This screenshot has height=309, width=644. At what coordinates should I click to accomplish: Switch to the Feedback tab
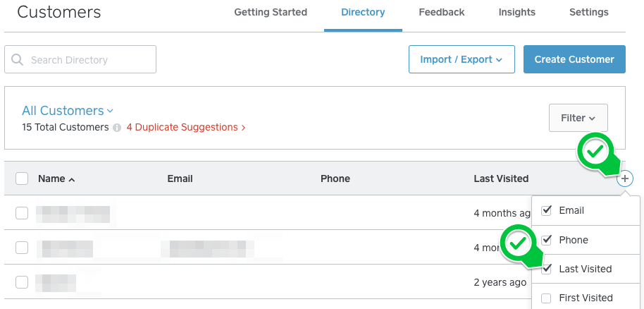441,13
